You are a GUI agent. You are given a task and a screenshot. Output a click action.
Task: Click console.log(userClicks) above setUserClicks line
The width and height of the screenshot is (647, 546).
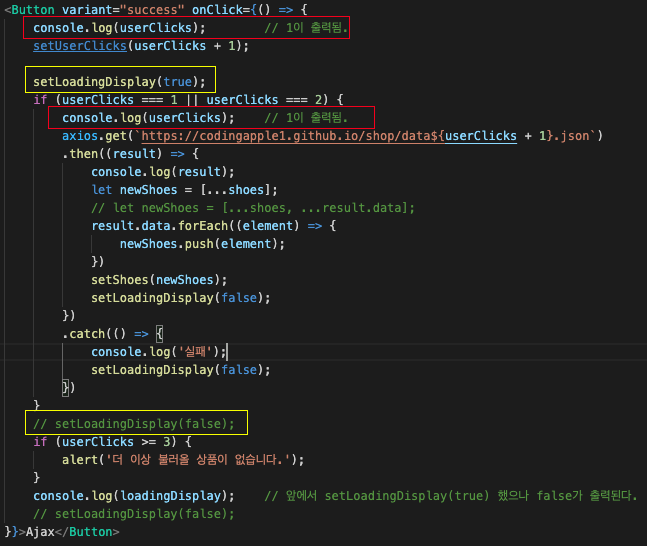[x=119, y=28]
